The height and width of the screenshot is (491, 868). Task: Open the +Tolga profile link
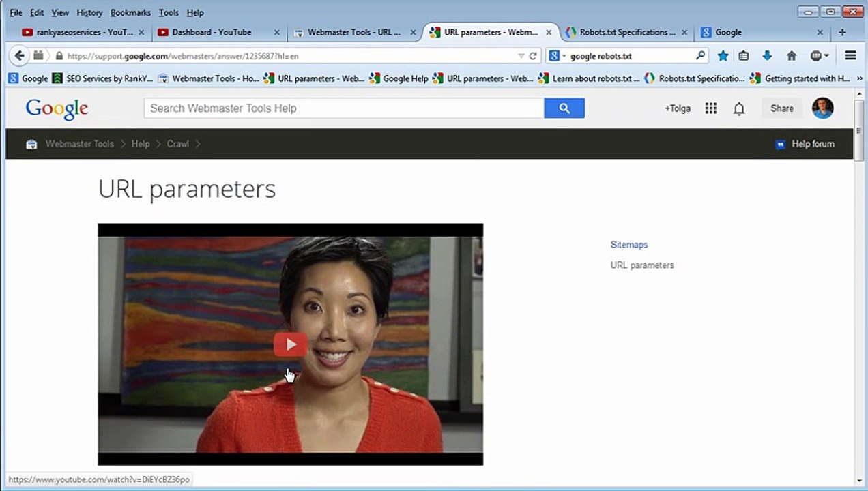coord(678,108)
